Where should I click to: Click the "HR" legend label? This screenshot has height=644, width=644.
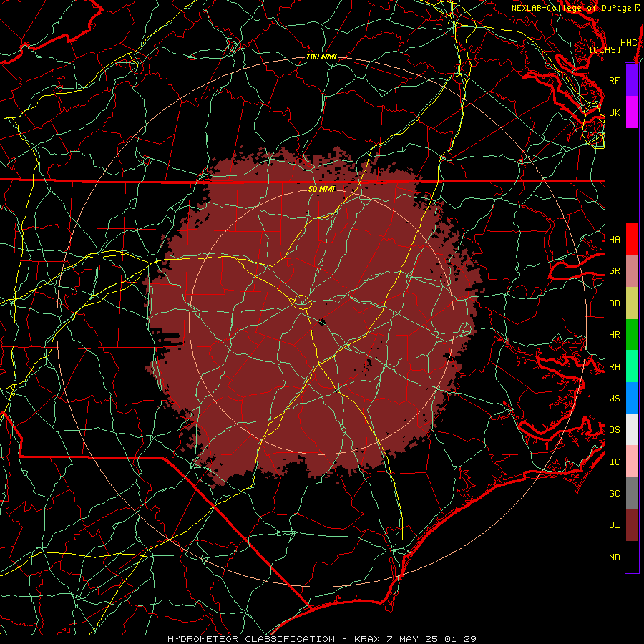click(615, 335)
